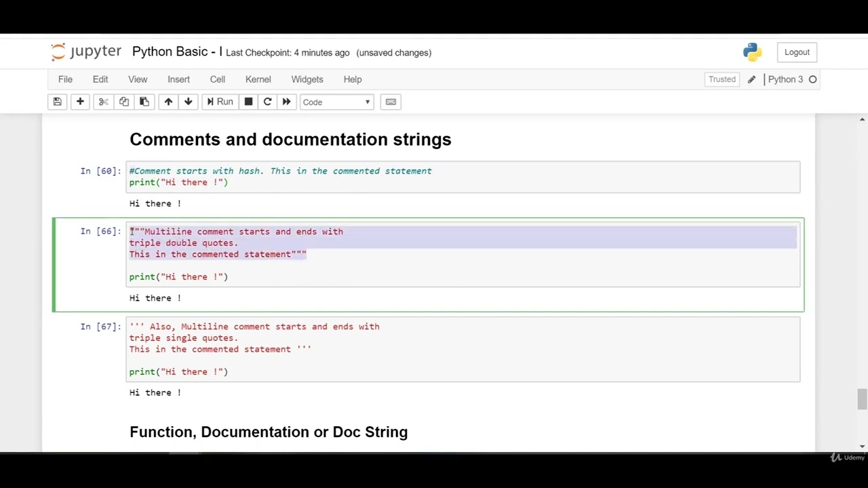Click output Hi there ! under cell 60
The height and width of the screenshot is (488, 868).
pyautogui.click(x=155, y=203)
